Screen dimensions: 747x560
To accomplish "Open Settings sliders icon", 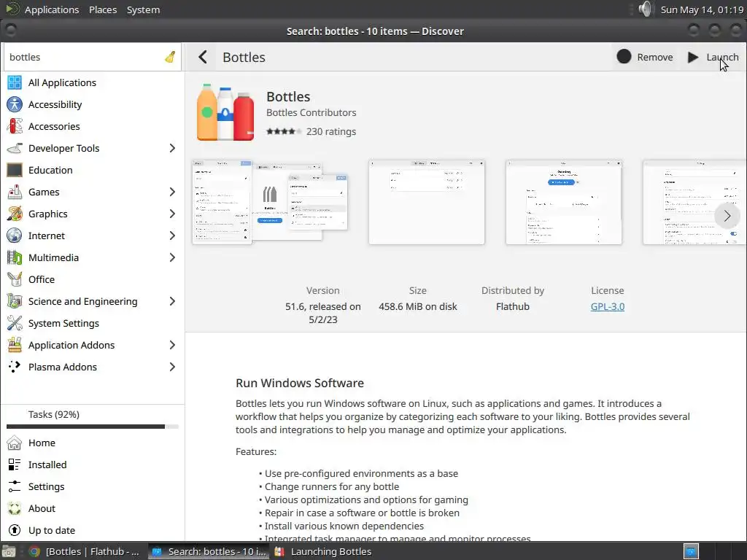I will tap(15, 486).
